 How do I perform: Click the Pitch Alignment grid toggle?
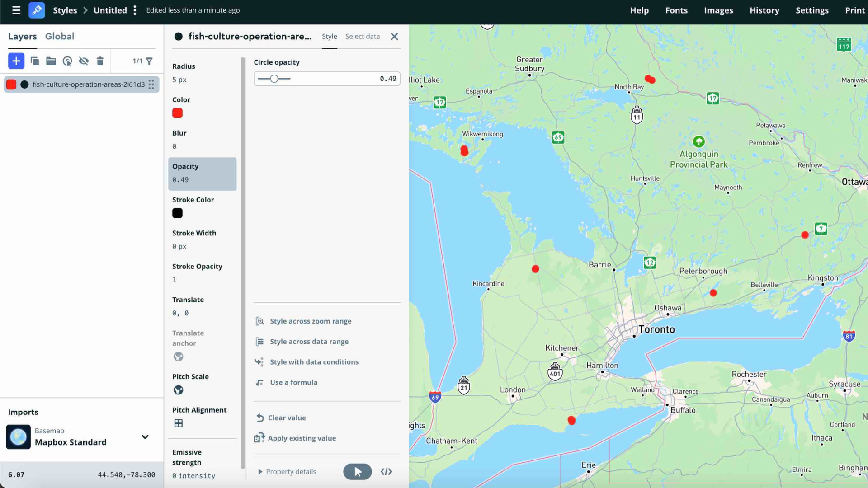pos(179,423)
